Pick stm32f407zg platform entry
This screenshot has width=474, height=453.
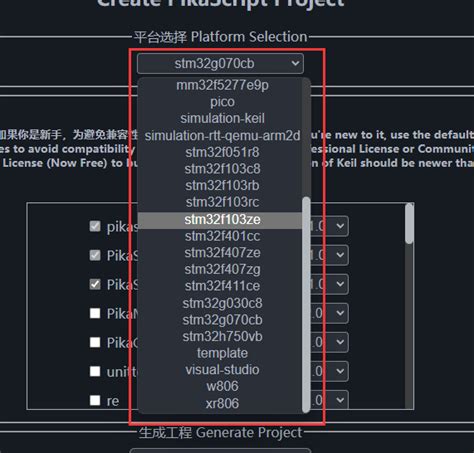coord(222,269)
